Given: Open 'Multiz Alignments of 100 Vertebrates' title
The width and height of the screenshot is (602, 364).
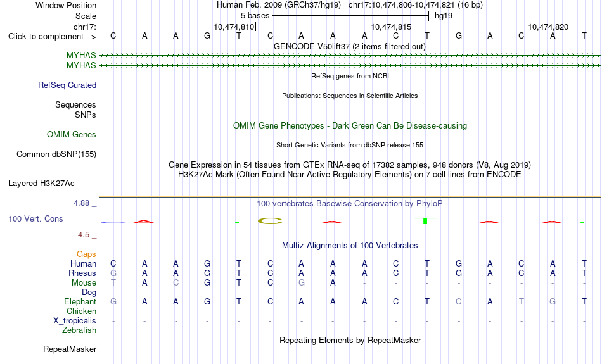Looking at the screenshot, I should [x=349, y=246].
